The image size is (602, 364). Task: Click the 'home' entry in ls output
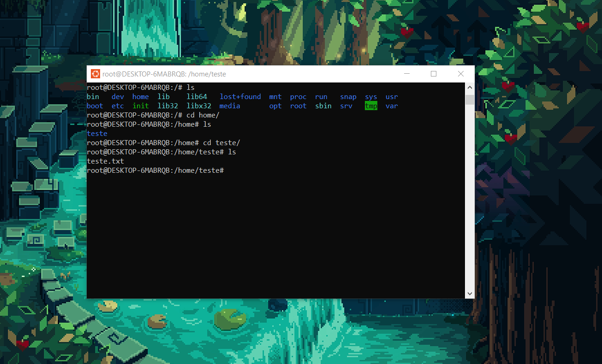141,97
